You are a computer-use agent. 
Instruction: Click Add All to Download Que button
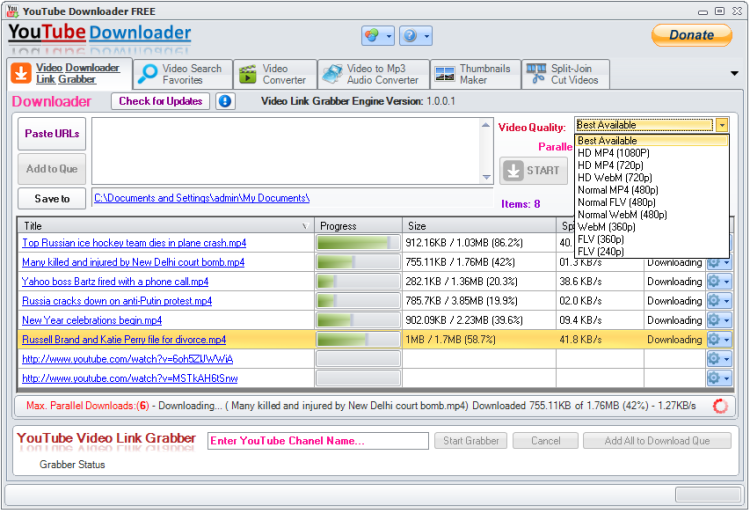pos(657,441)
